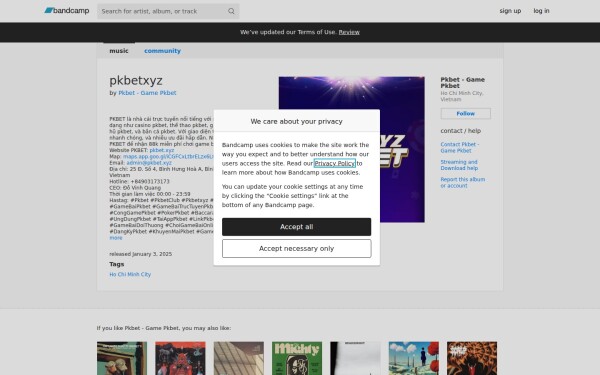Open the red-toned second recommended album
The image size is (600, 375).
coord(180,359)
